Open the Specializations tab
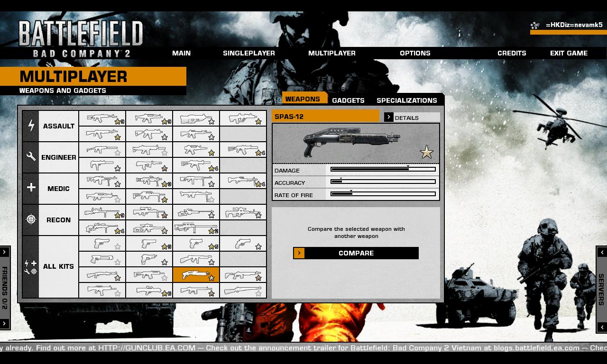 (407, 100)
